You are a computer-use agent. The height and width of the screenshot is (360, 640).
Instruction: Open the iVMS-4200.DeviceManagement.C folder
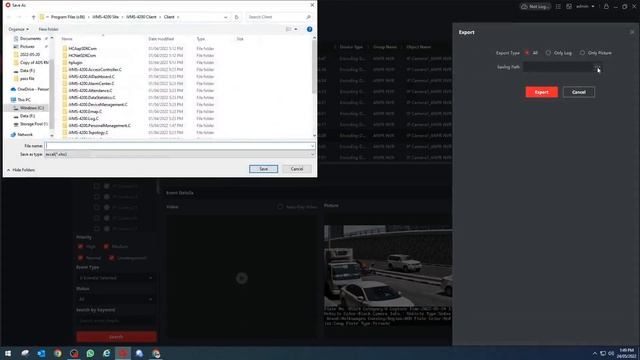[x=98, y=104]
